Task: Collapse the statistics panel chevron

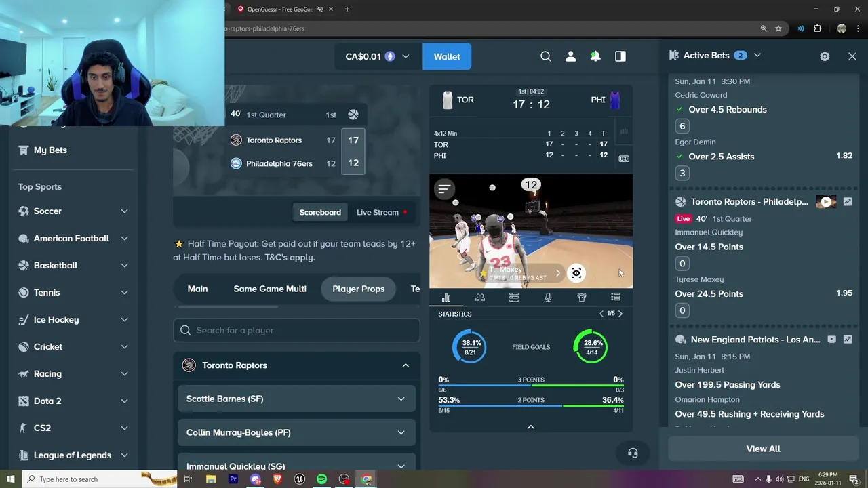Action: click(531, 426)
